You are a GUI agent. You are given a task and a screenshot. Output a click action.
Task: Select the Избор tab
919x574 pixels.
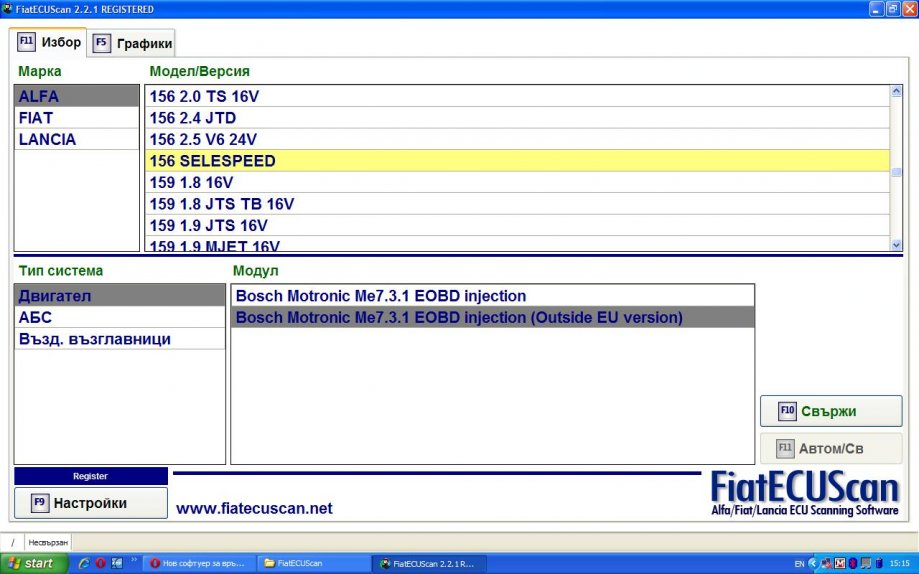(x=49, y=42)
